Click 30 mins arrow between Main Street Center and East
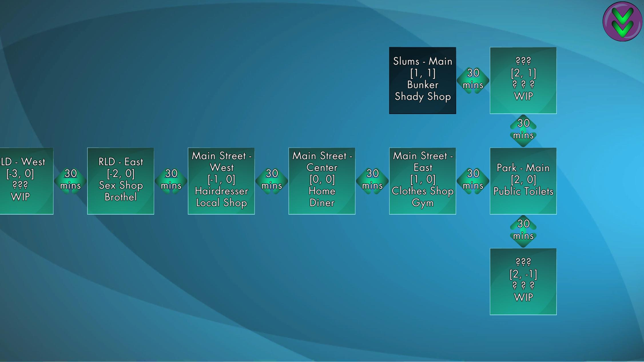This screenshot has width=644, height=362. (372, 181)
